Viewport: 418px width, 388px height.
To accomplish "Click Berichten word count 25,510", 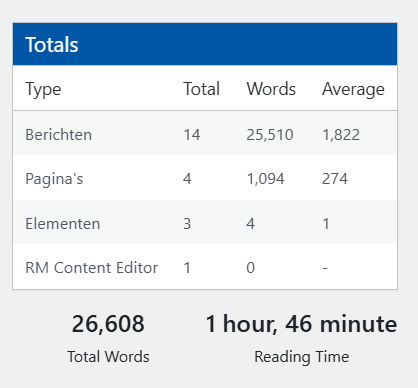I will (270, 135).
